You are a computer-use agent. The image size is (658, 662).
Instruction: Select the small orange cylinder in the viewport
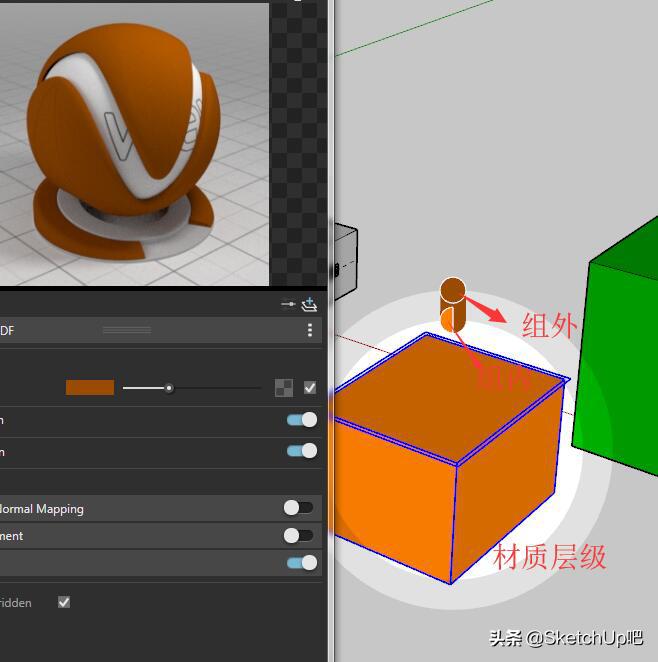pos(452,304)
